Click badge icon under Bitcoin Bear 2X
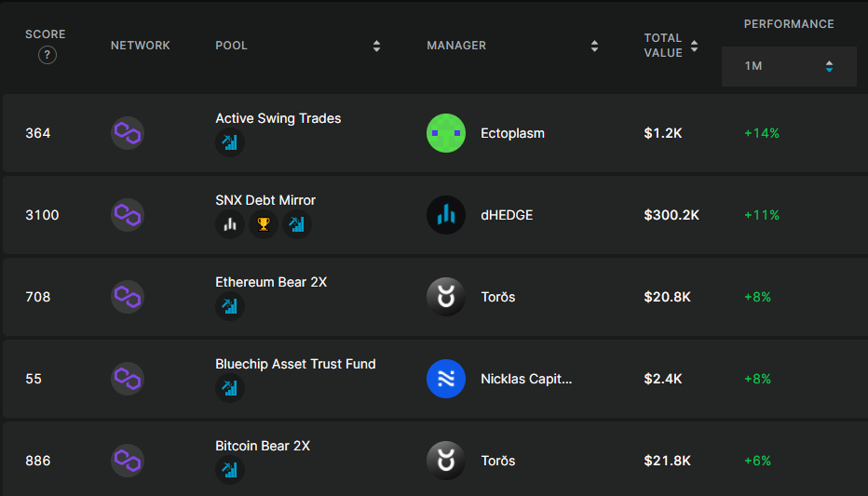868x496 pixels. (x=230, y=470)
